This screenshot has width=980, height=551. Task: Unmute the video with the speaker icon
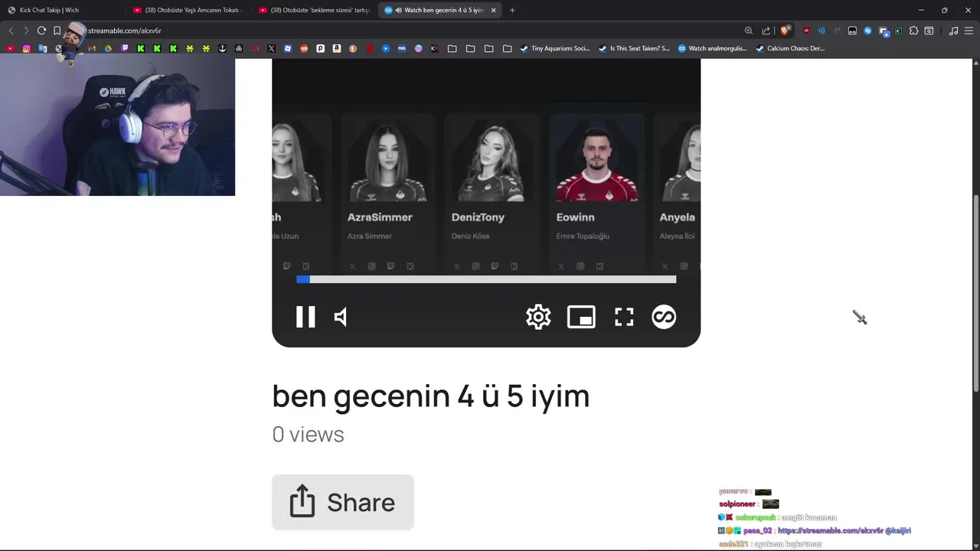coord(341,317)
